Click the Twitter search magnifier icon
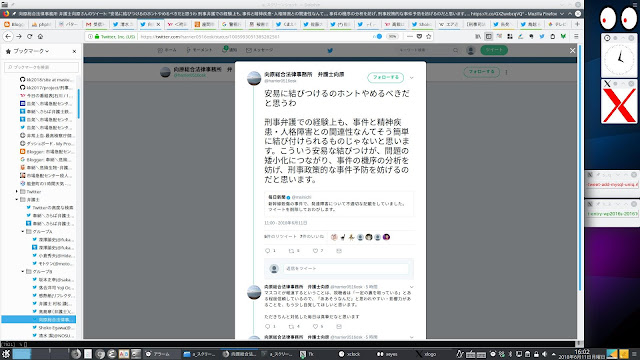Image resolution: width=640 pixels, height=360 pixels. [455, 50]
